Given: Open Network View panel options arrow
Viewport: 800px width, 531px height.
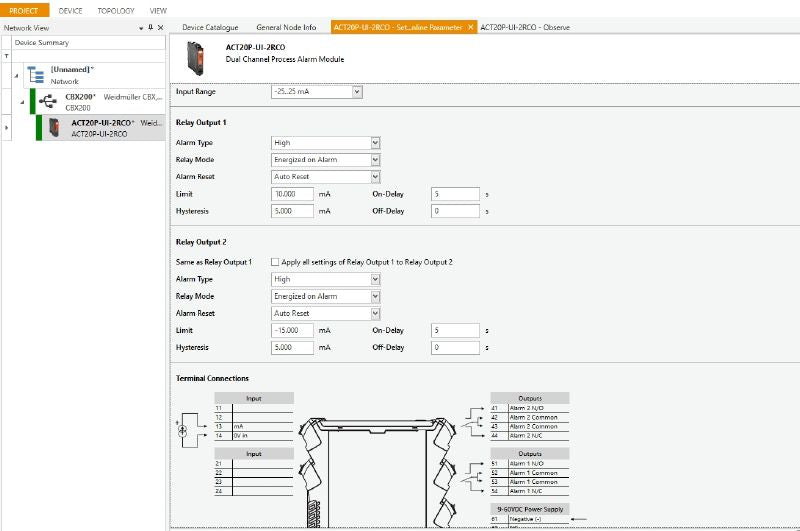Looking at the screenshot, I should point(139,28).
